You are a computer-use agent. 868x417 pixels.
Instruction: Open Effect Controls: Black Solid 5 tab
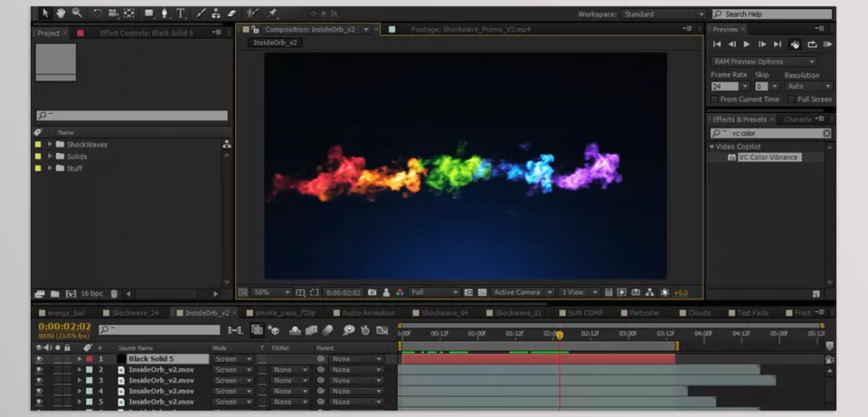tap(146, 33)
